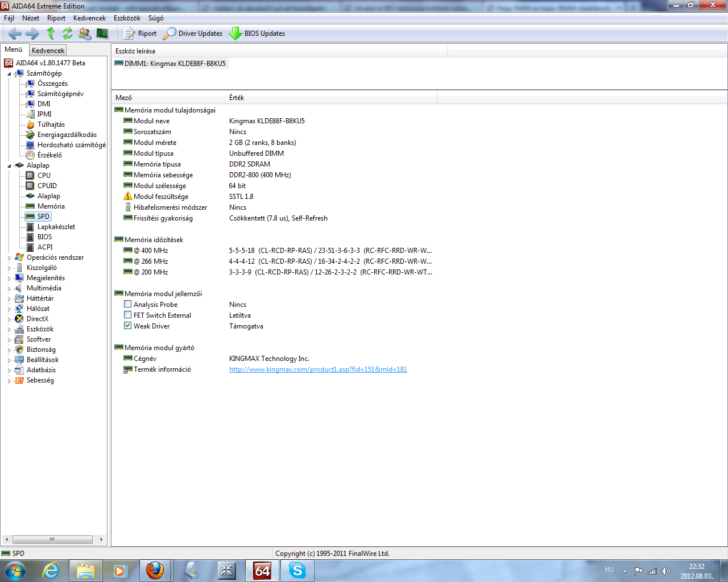Viewport: 728px width, 582px height.
Task: Open Firefox from the taskbar
Action: click(x=155, y=570)
